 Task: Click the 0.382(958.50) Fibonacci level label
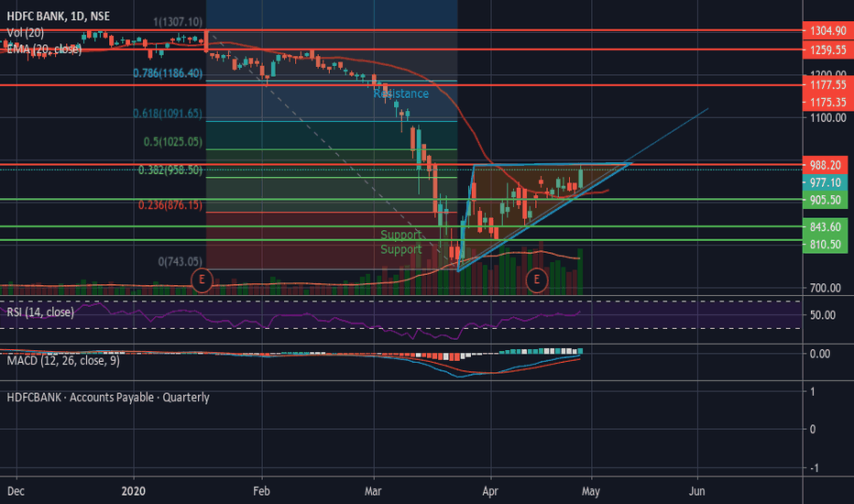(x=170, y=170)
